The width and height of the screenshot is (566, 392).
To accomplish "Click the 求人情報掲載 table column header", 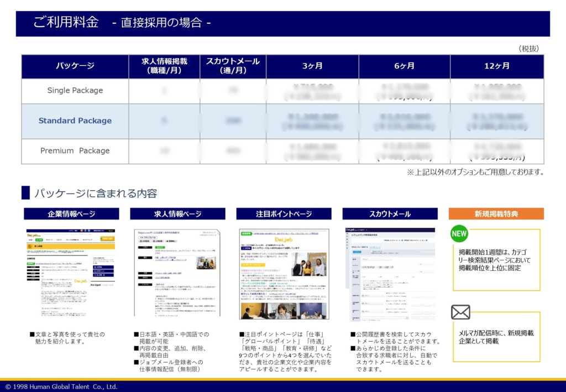I will pos(164,66).
